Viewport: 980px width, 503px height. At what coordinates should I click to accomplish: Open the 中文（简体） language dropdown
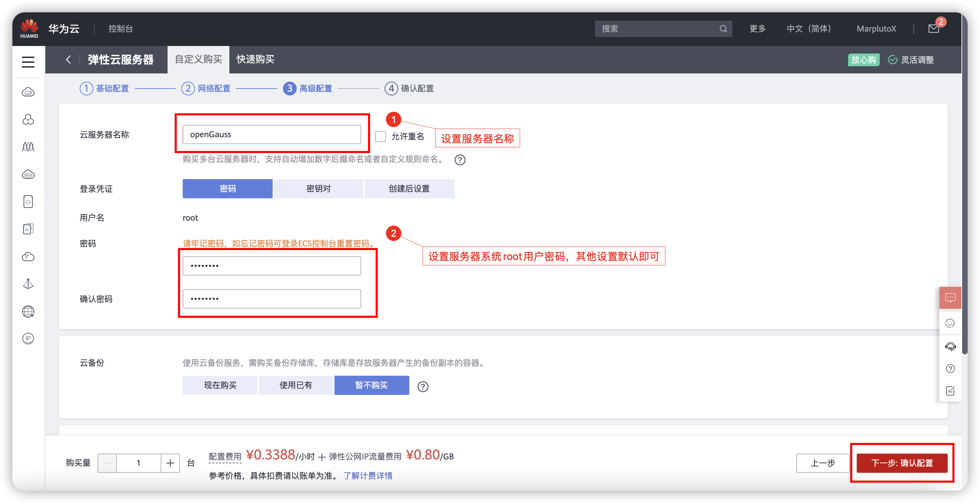(808, 29)
